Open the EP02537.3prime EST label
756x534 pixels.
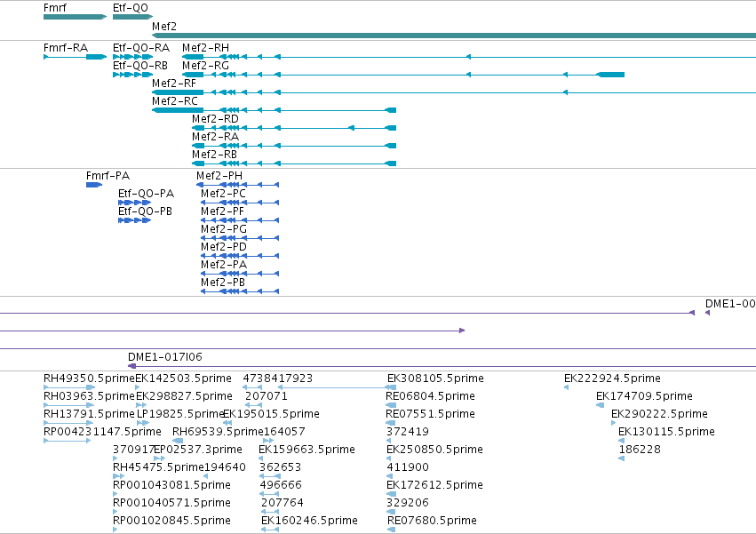tap(198, 450)
